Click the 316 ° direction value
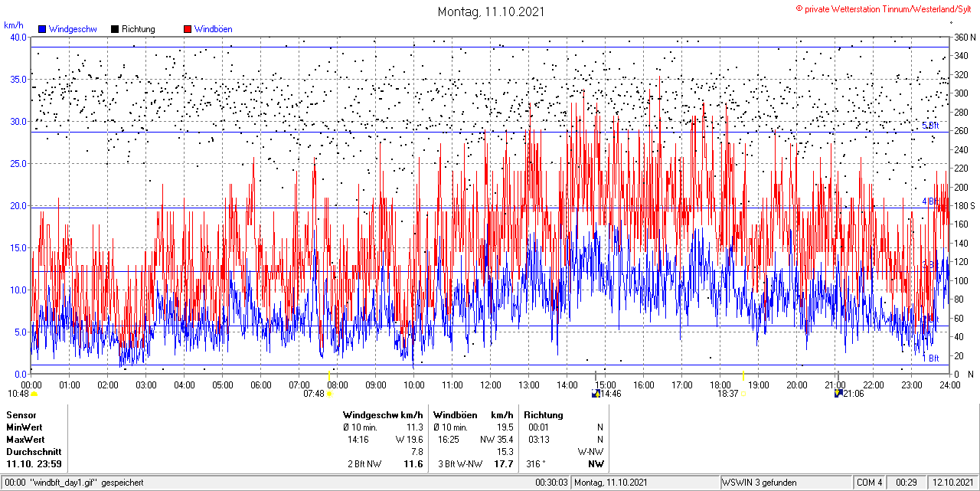 pyautogui.click(x=537, y=464)
